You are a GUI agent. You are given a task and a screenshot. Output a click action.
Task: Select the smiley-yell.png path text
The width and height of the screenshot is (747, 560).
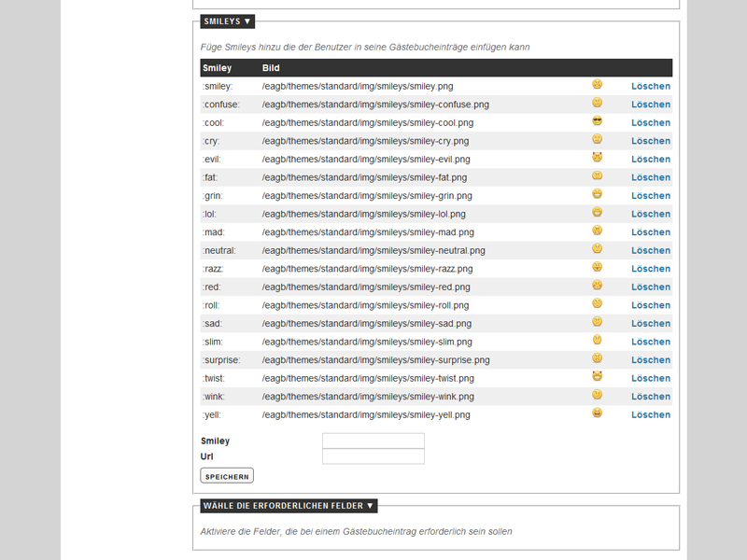click(366, 414)
